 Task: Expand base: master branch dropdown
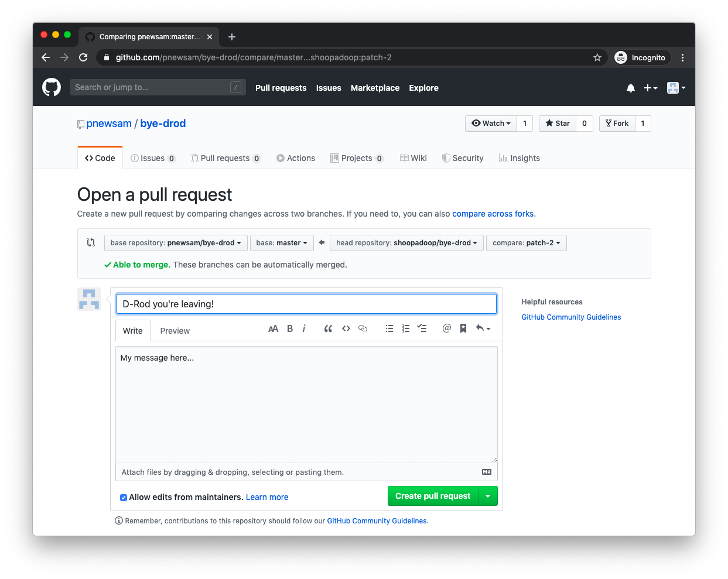[x=282, y=243]
